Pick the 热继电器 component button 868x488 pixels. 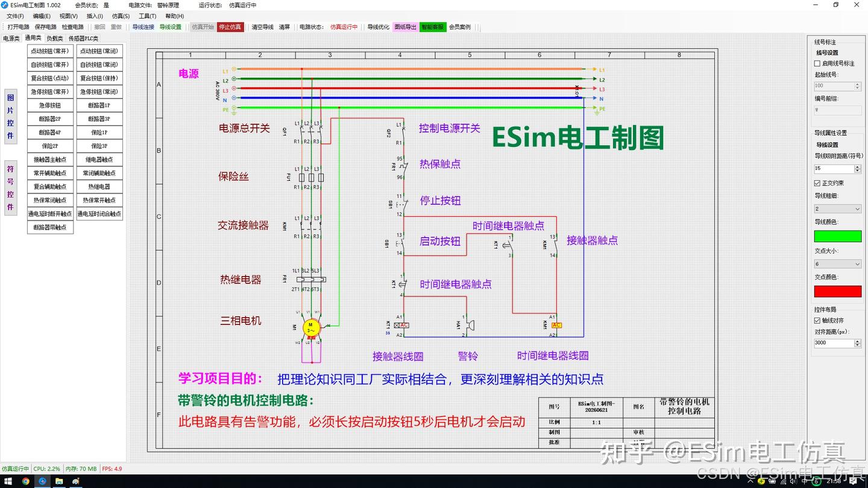[x=99, y=187]
